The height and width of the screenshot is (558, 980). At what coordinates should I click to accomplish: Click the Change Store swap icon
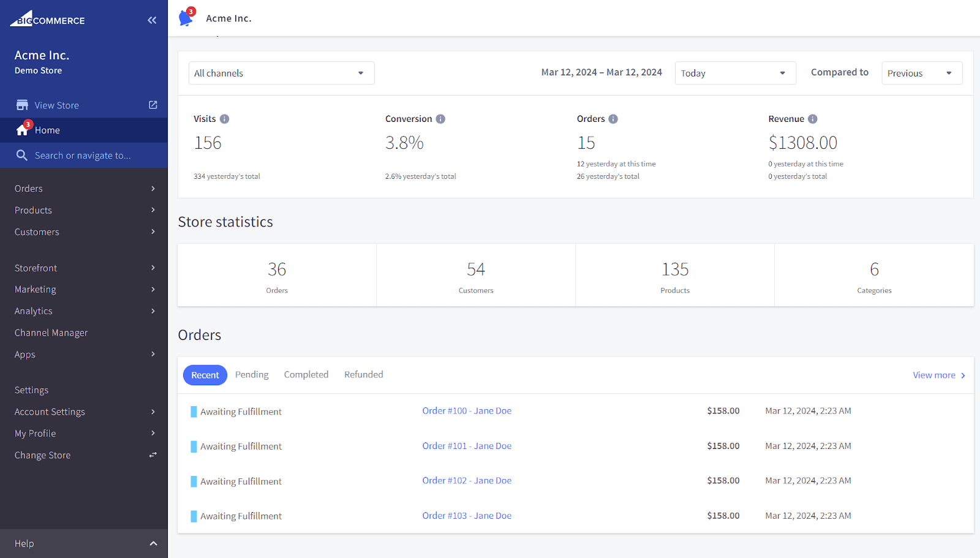pos(153,455)
